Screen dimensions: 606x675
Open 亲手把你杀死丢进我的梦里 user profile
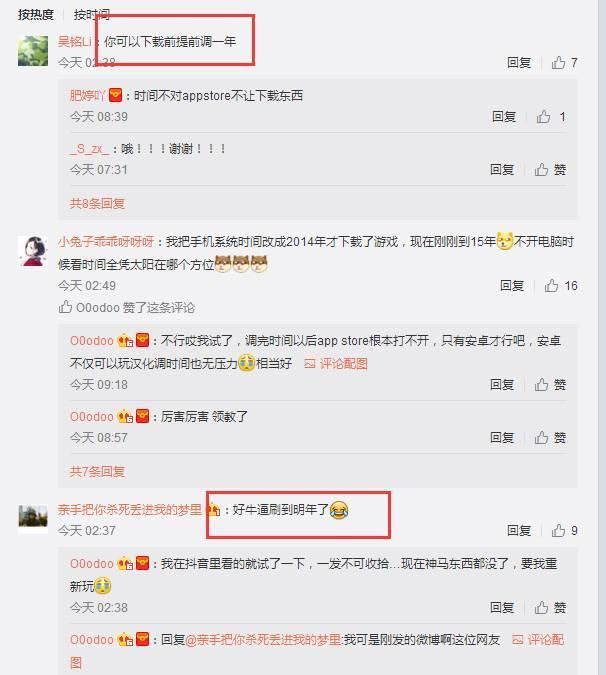point(130,510)
